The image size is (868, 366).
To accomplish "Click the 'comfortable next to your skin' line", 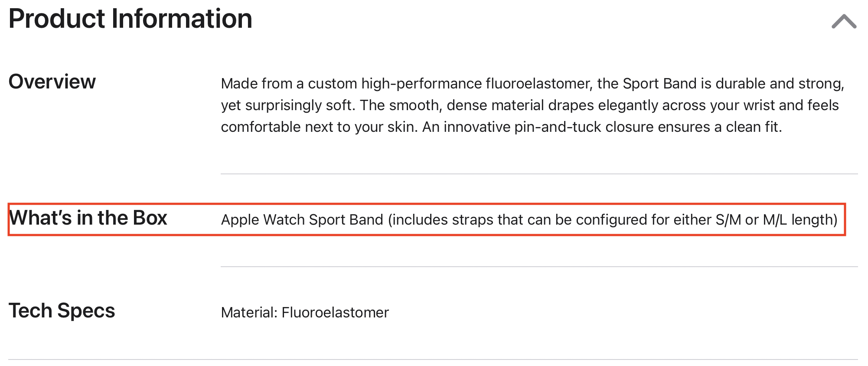I will coord(501,127).
